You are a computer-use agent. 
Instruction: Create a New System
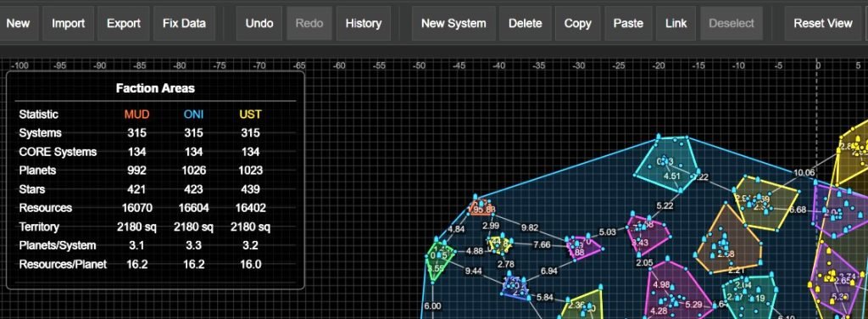coord(453,23)
